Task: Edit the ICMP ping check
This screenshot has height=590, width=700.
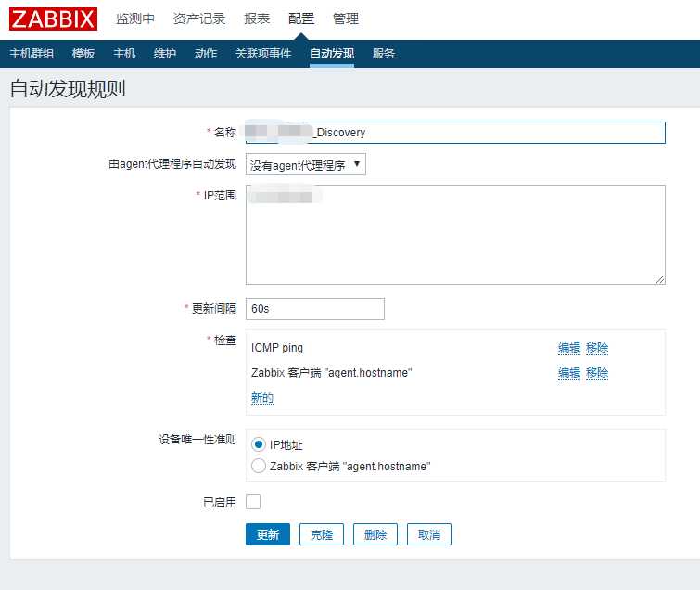Action: pyautogui.click(x=568, y=348)
